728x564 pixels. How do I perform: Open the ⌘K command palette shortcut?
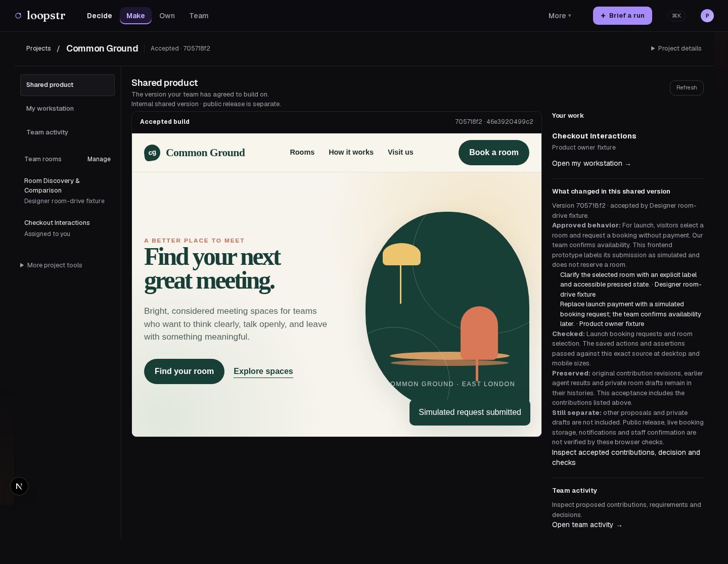point(676,16)
